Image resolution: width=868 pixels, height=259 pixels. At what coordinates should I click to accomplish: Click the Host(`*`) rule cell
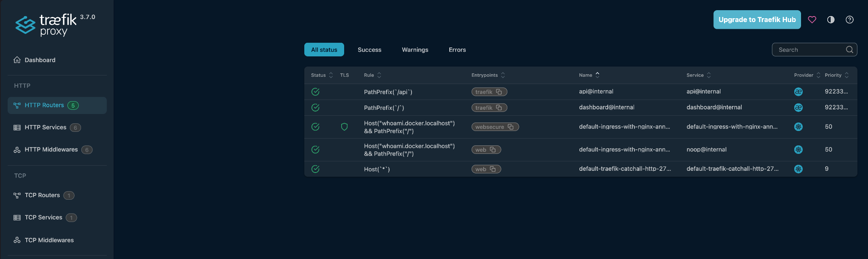coord(377,169)
